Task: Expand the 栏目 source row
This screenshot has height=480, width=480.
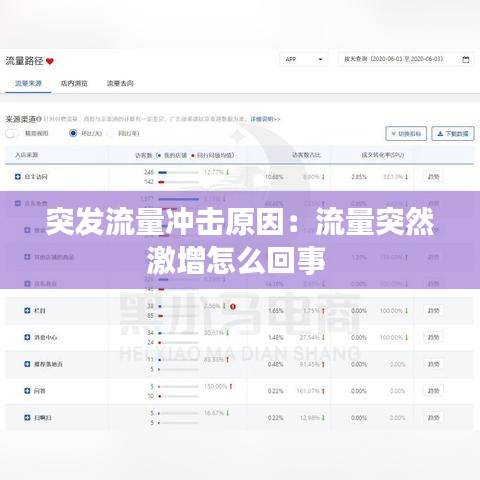Action: coord(27,310)
